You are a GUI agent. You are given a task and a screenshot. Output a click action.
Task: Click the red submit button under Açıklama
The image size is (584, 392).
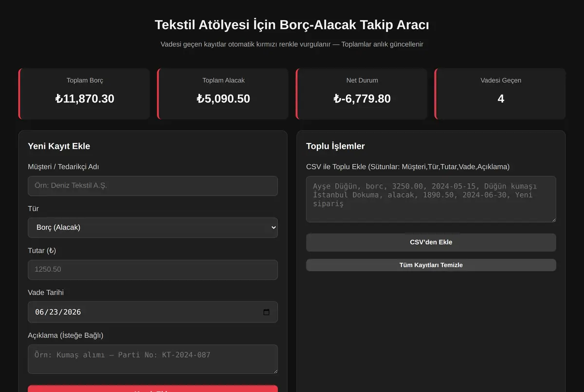point(153,389)
